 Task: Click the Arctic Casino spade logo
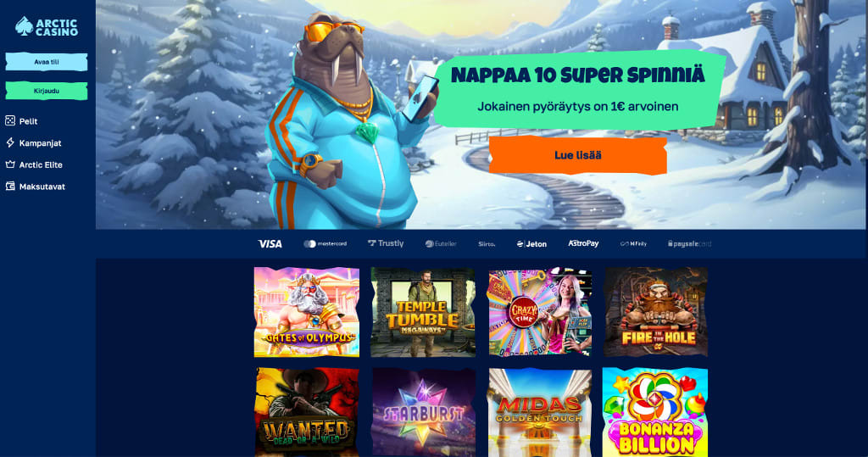click(24, 26)
